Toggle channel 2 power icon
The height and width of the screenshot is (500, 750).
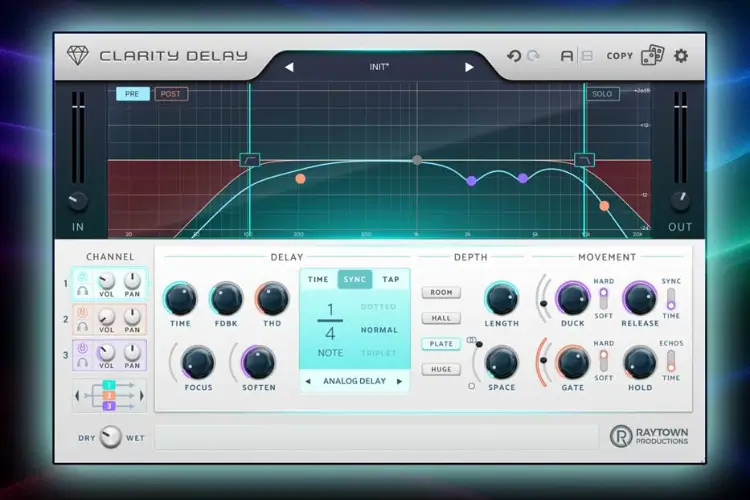pyautogui.click(x=83, y=313)
